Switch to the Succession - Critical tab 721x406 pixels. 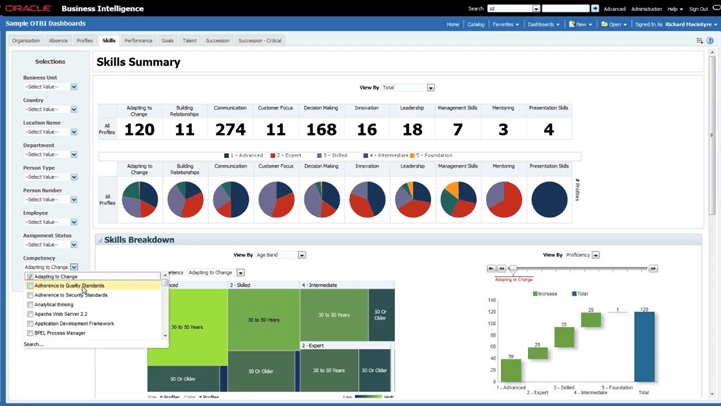click(x=260, y=40)
